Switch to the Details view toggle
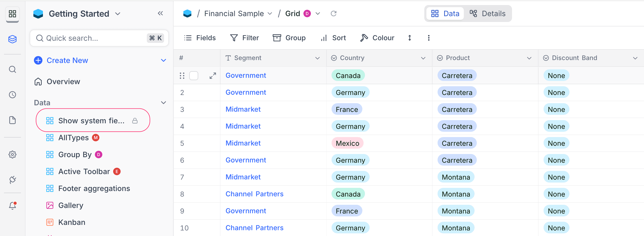Screen dimensions: 644x236 488,13
